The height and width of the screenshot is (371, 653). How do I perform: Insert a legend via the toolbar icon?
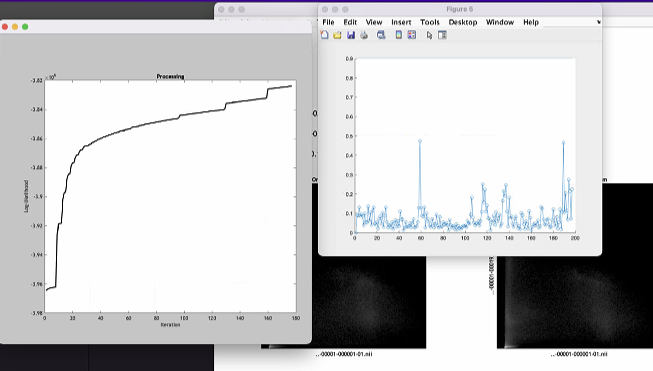click(411, 35)
